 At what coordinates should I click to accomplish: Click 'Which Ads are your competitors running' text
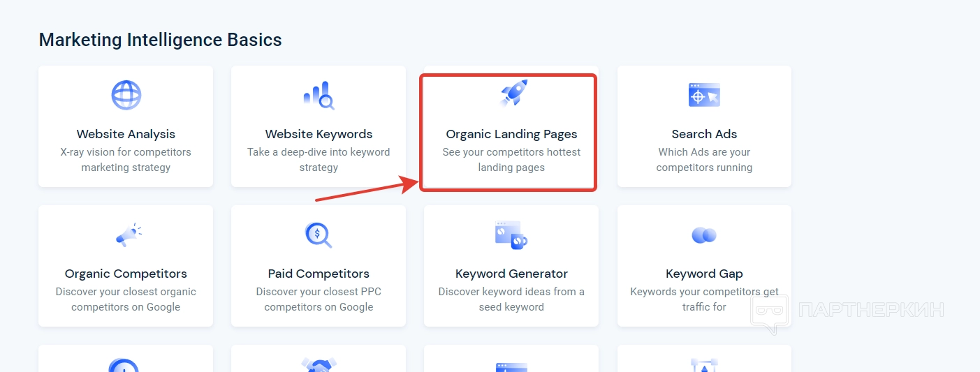[704, 160]
